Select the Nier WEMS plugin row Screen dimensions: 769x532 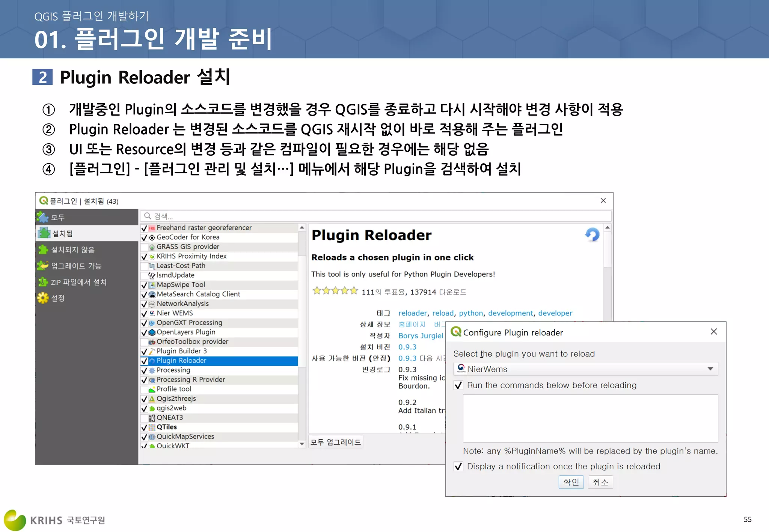219,313
